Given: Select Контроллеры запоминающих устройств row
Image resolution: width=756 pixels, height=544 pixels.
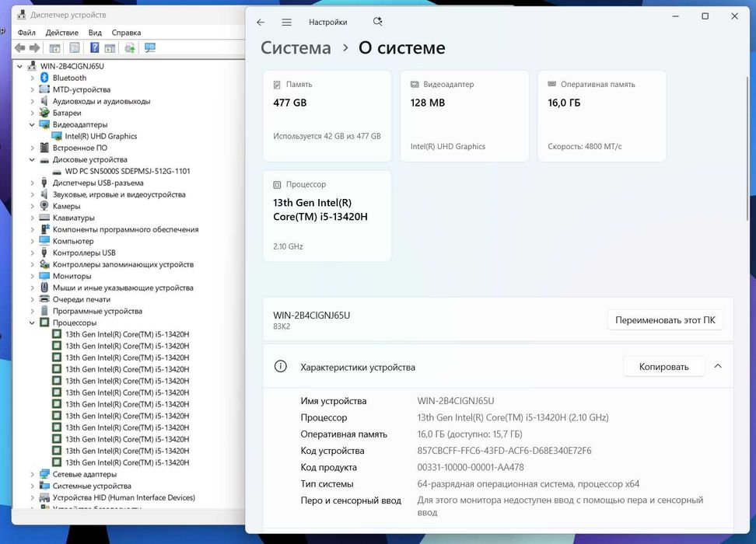Looking at the screenshot, I should coord(123,264).
